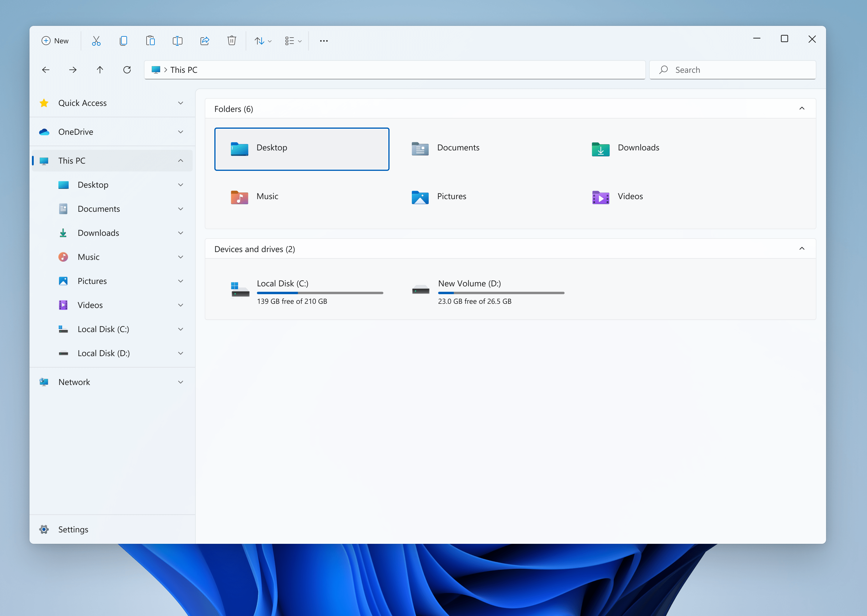
Task: Share the selected item
Action: point(205,41)
